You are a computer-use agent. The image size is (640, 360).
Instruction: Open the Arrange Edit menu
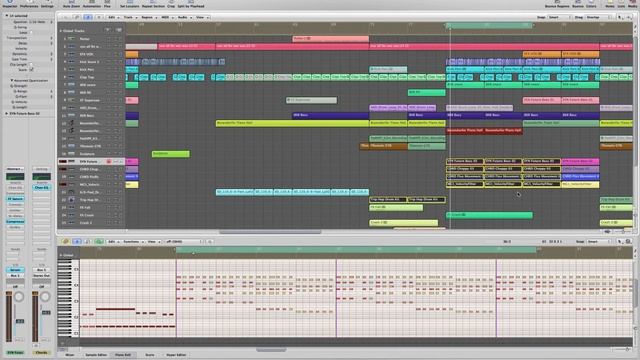point(113,17)
